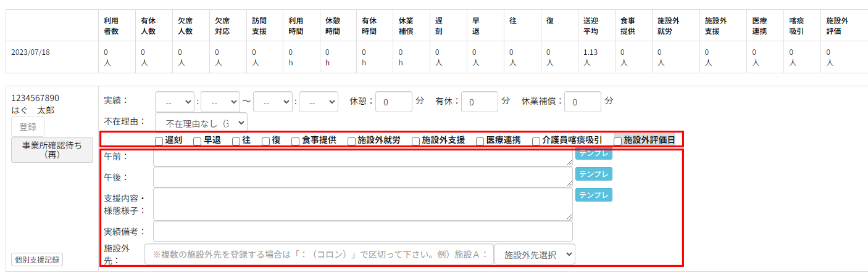Viewport: 868px width, 278px height.
Task: Enable the 食事提供 checkbox
Action: coord(296,141)
